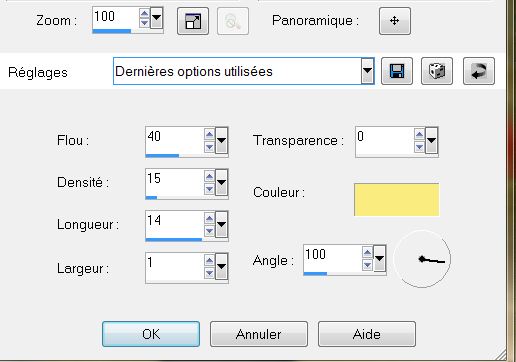Increase Transparence value with up arrow
This screenshot has width=516, height=362.
point(419,135)
